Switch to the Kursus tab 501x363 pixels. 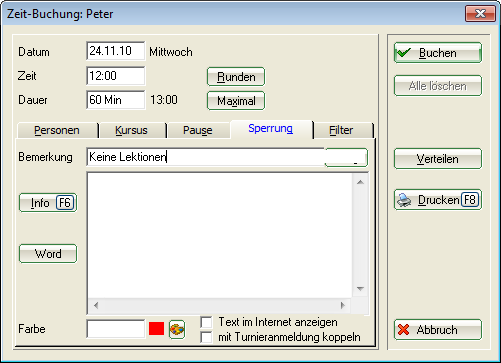click(x=131, y=130)
